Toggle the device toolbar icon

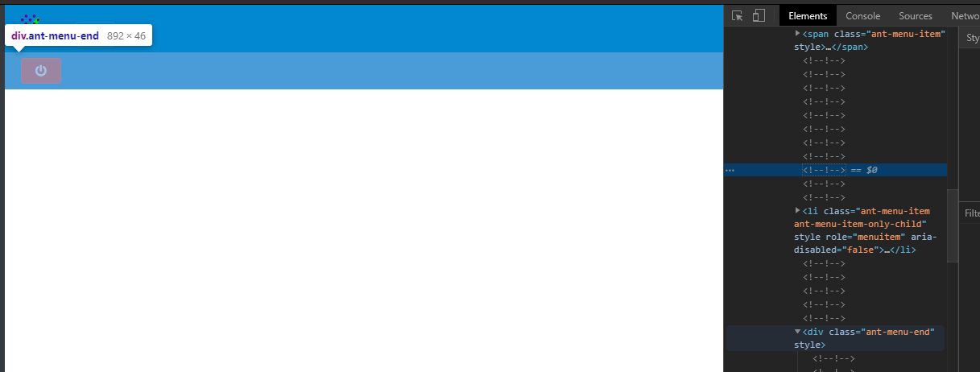(759, 15)
